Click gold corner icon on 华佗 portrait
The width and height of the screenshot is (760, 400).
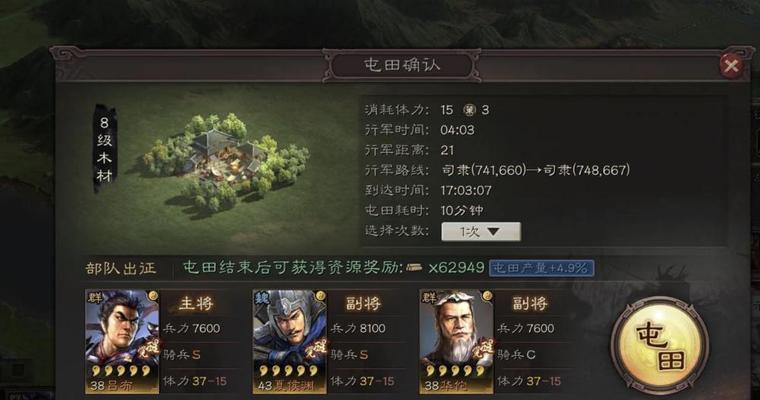coord(488,295)
